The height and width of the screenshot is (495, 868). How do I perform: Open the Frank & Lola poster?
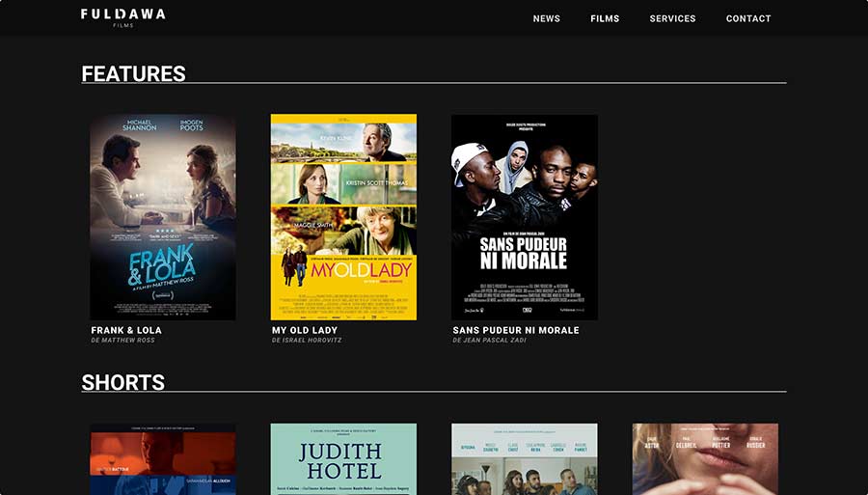(x=163, y=217)
